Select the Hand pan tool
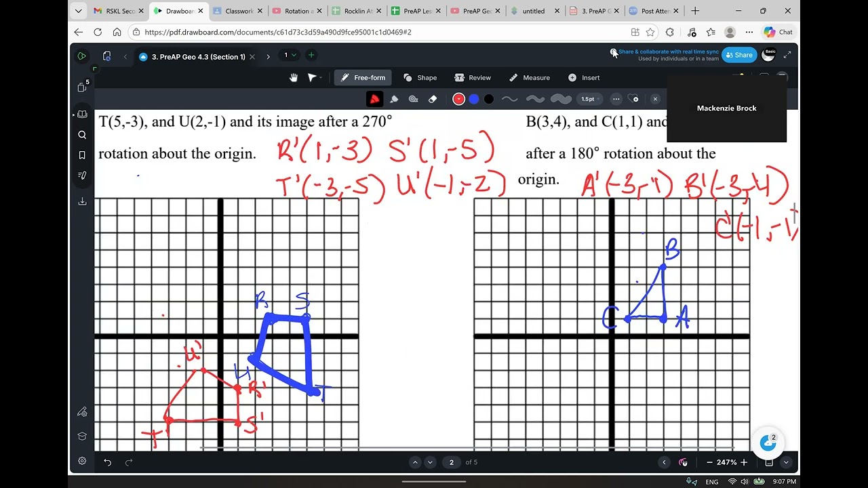The width and height of the screenshot is (868, 488). 294,78
